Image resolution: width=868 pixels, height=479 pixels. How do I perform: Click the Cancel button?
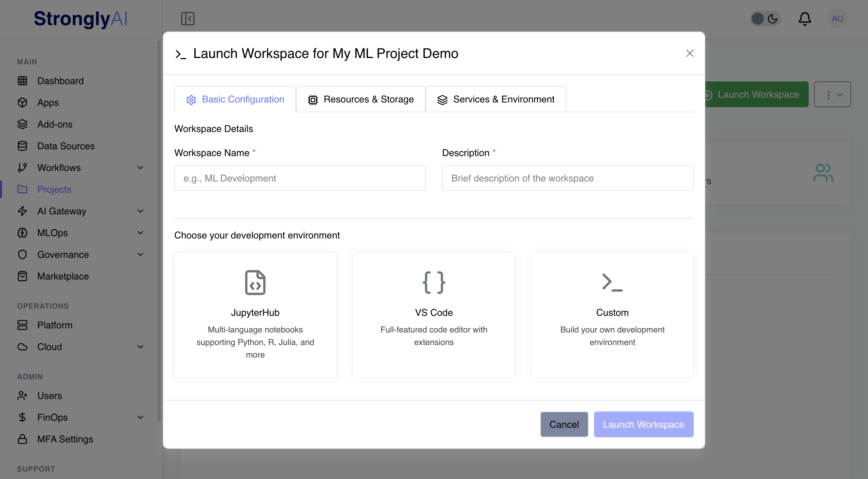(x=564, y=424)
